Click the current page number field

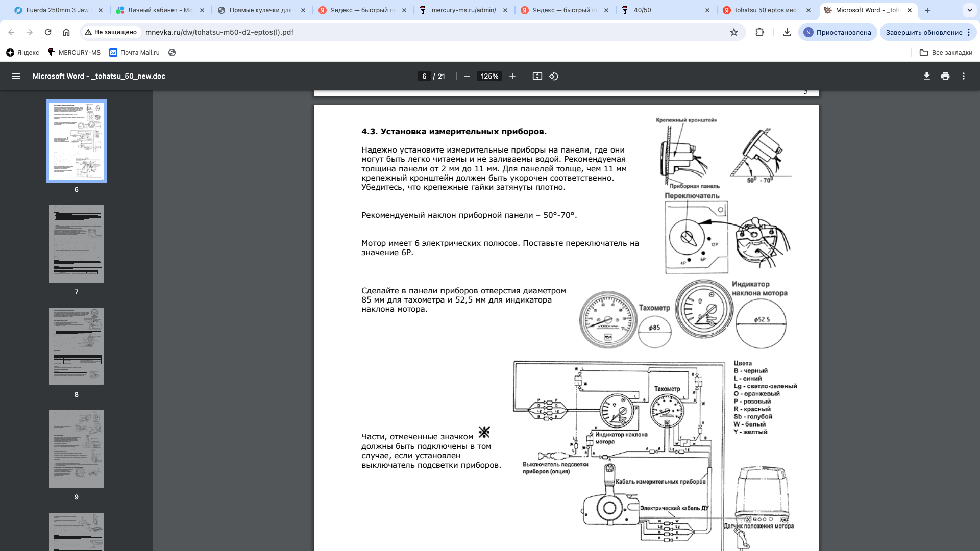tap(424, 76)
